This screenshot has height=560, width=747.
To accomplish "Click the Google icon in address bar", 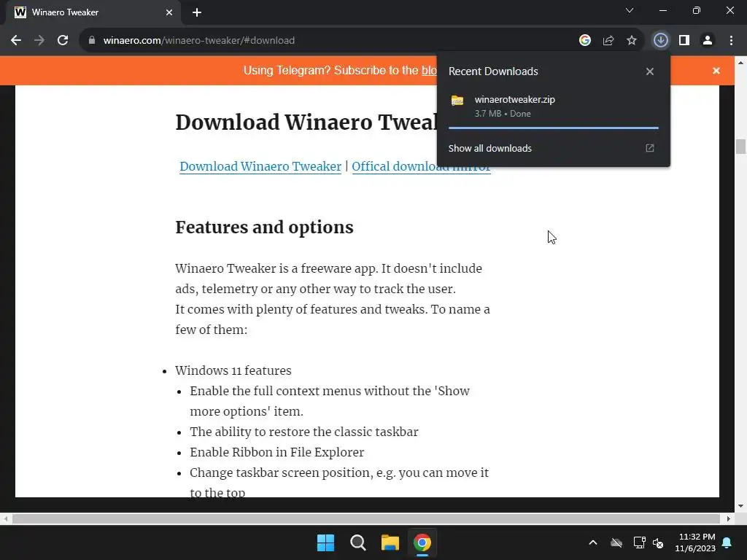I will (x=585, y=41).
